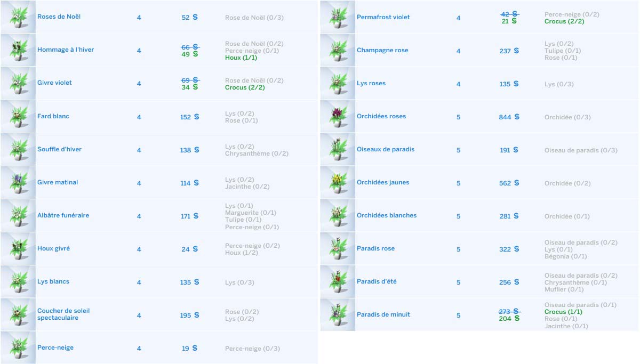The image size is (640, 364).
Task: Click the Permafrost violet recipe name
Action: click(383, 17)
